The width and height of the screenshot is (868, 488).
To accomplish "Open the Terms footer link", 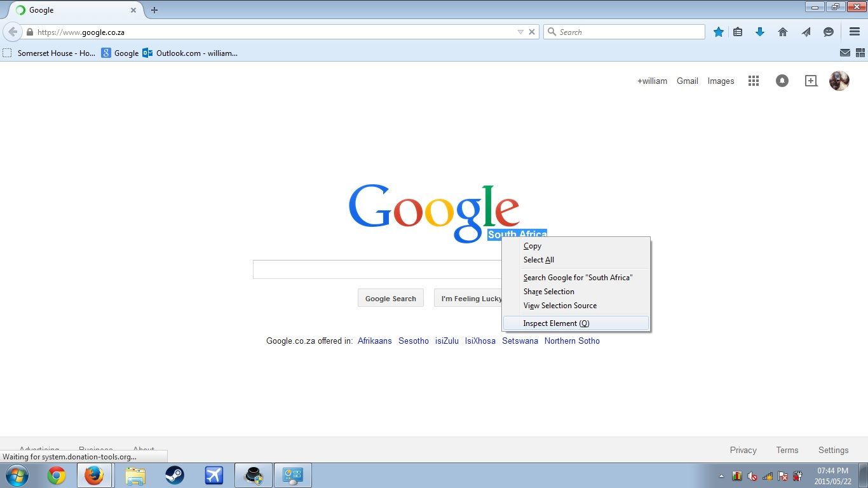I will pos(787,450).
